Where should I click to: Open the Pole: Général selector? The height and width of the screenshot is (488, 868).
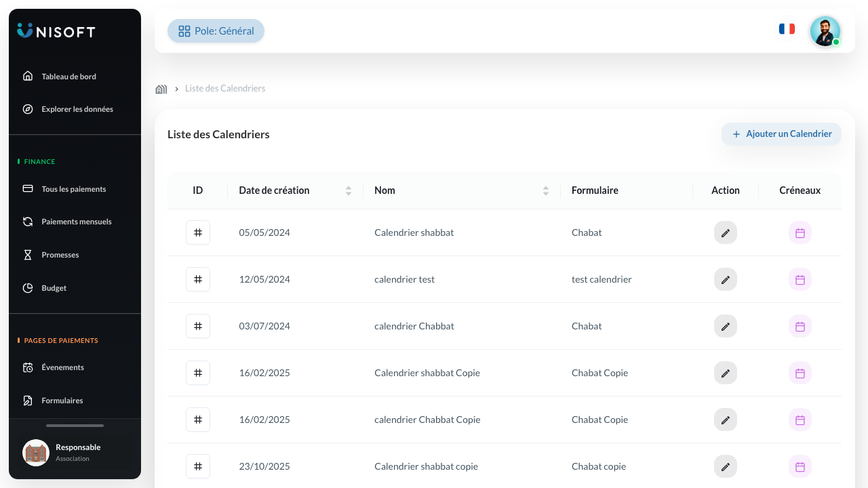216,31
